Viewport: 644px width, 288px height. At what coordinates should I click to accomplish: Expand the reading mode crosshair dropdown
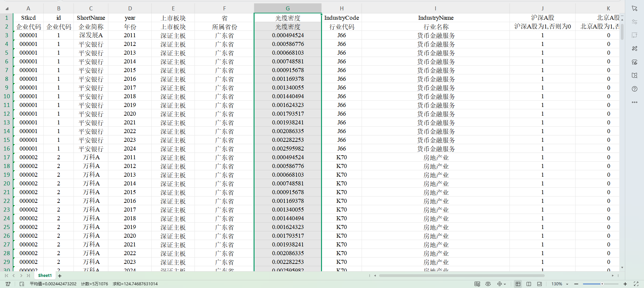(x=504, y=284)
